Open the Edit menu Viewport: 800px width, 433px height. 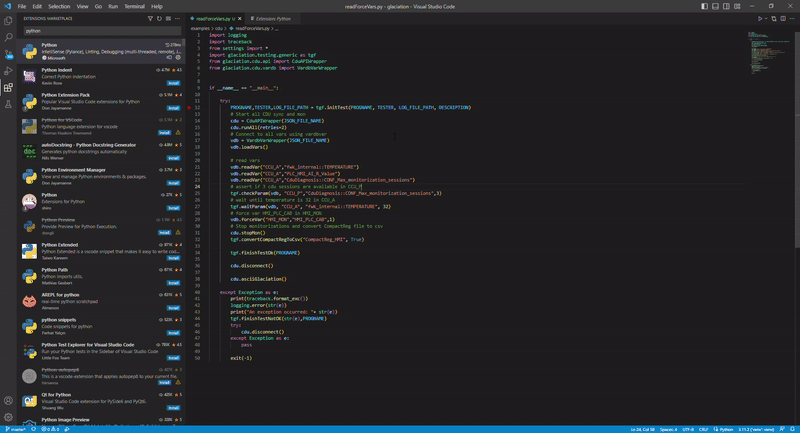[x=37, y=7]
